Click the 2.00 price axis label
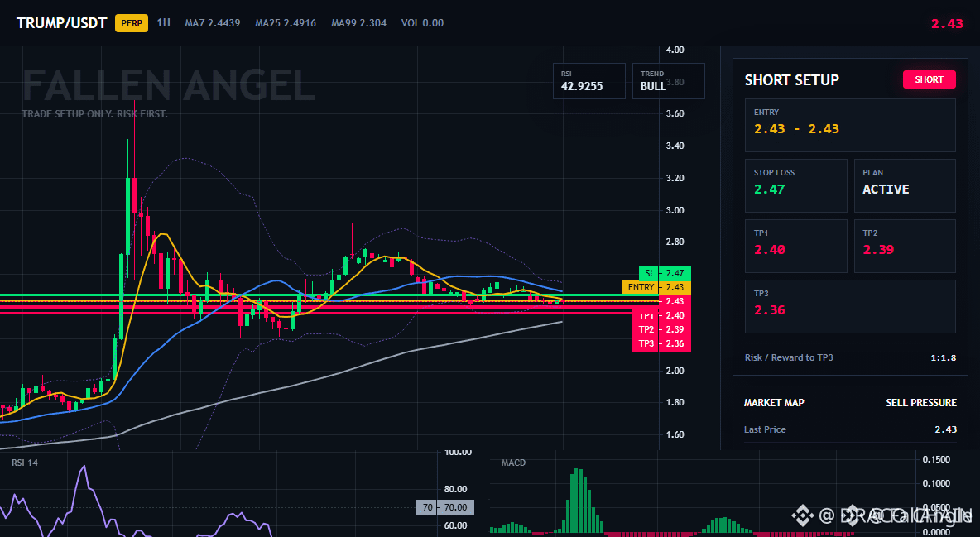 (675, 371)
